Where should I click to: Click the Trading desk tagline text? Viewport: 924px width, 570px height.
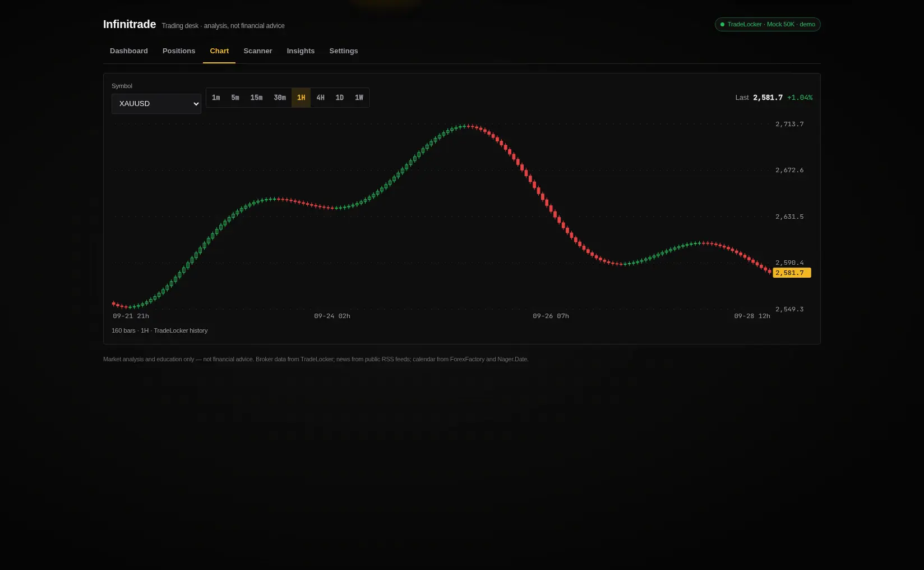[223, 26]
